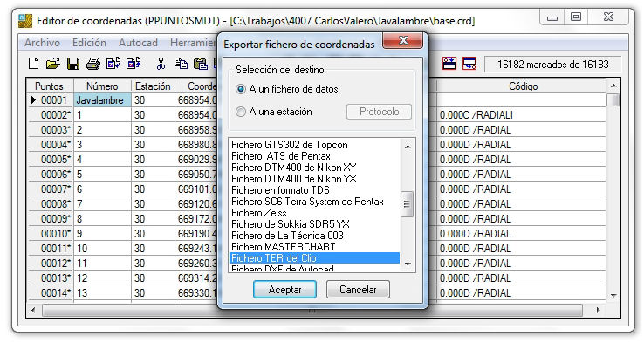
Task: Click the Copy icon in the toolbar
Action: pyautogui.click(x=181, y=63)
